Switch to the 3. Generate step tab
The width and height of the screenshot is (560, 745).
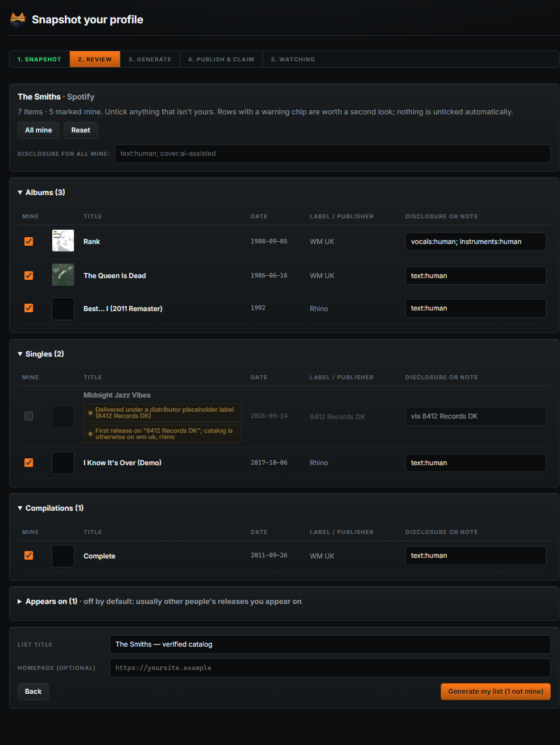(150, 59)
